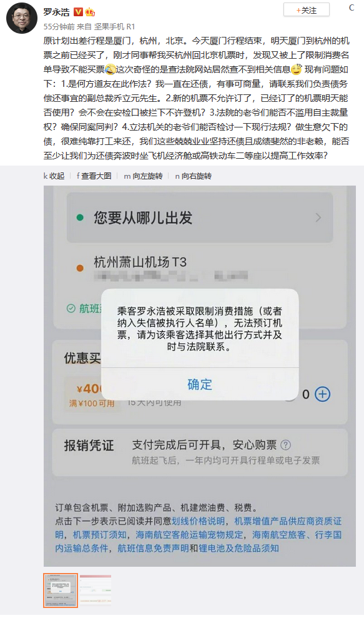Open 罗永浩's profile avatar
The image size is (364, 618).
pyautogui.click(x=22, y=17)
